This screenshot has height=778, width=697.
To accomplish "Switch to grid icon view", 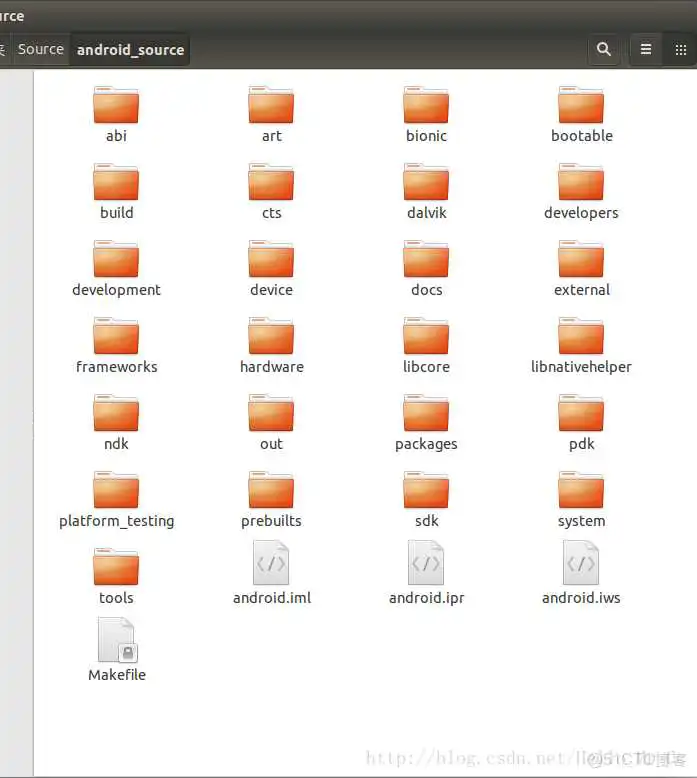I will pyautogui.click(x=681, y=49).
